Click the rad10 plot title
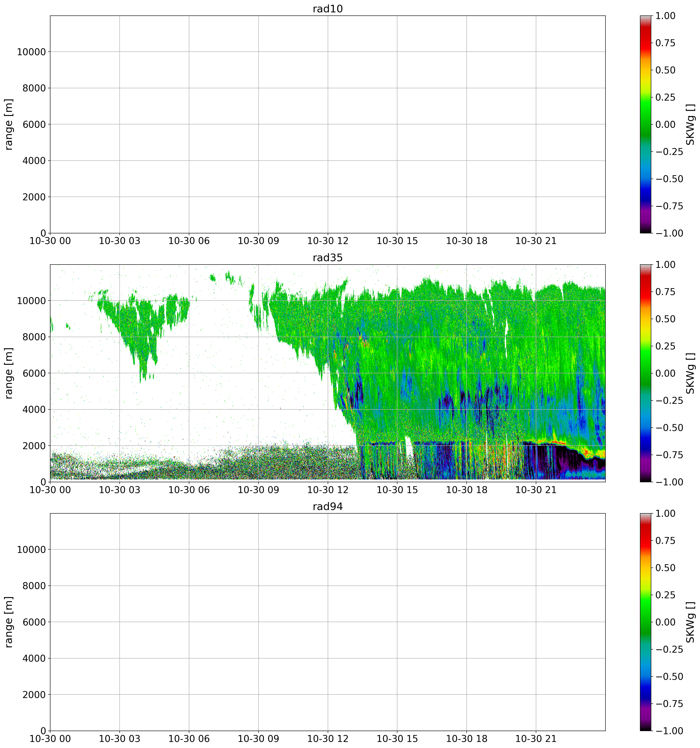 pyautogui.click(x=328, y=9)
